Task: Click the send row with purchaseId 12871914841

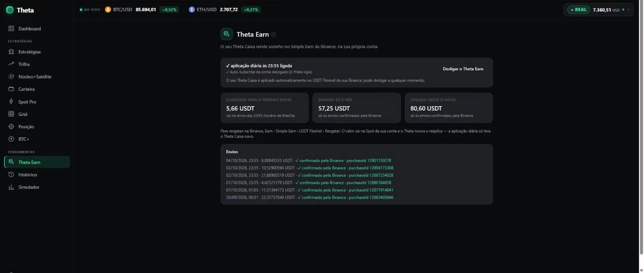Action: pyautogui.click(x=310, y=190)
